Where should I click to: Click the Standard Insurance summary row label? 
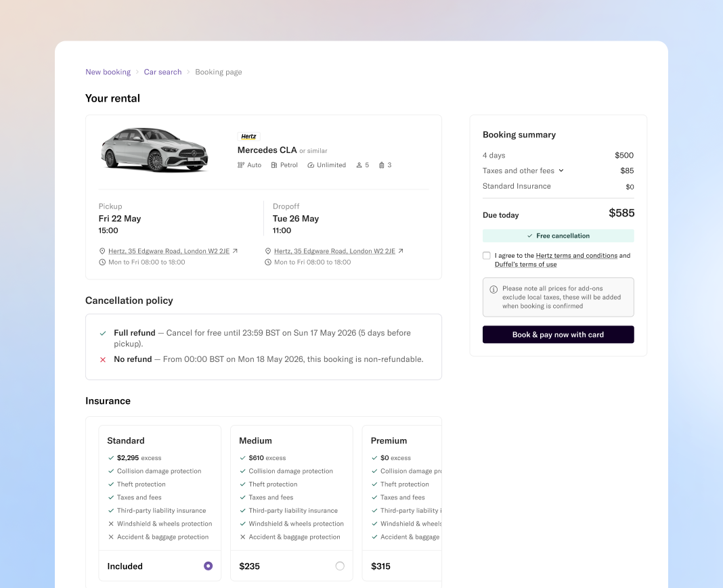click(x=517, y=186)
